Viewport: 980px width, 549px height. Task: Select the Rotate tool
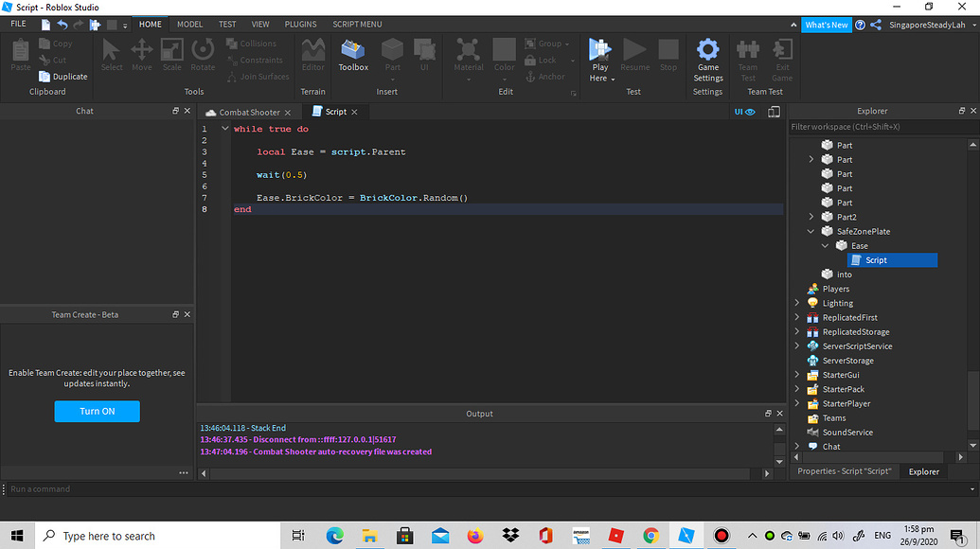[x=202, y=55]
